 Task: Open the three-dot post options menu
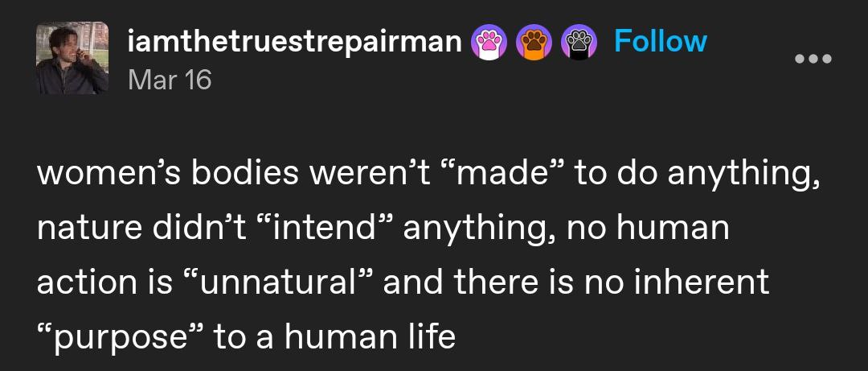pyautogui.click(x=813, y=60)
